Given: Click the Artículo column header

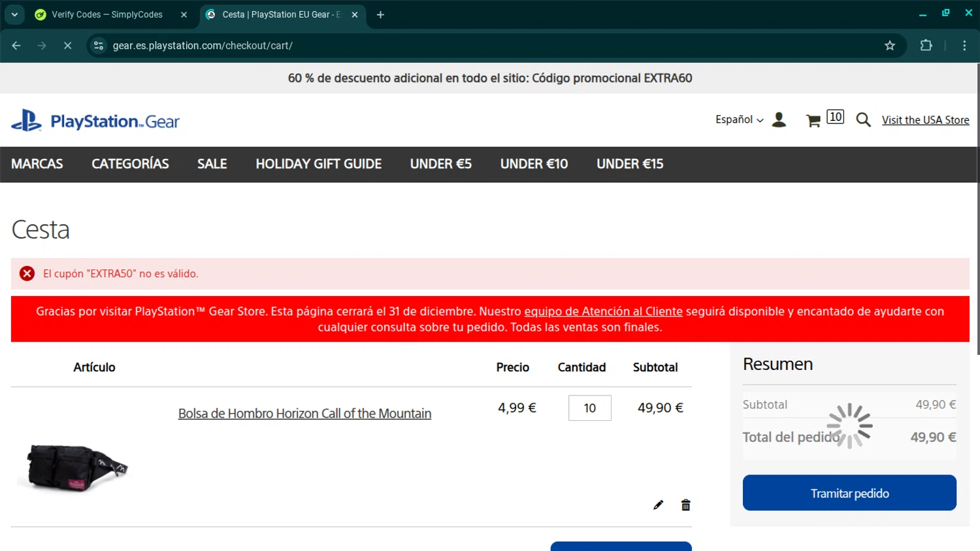Looking at the screenshot, I should (94, 367).
